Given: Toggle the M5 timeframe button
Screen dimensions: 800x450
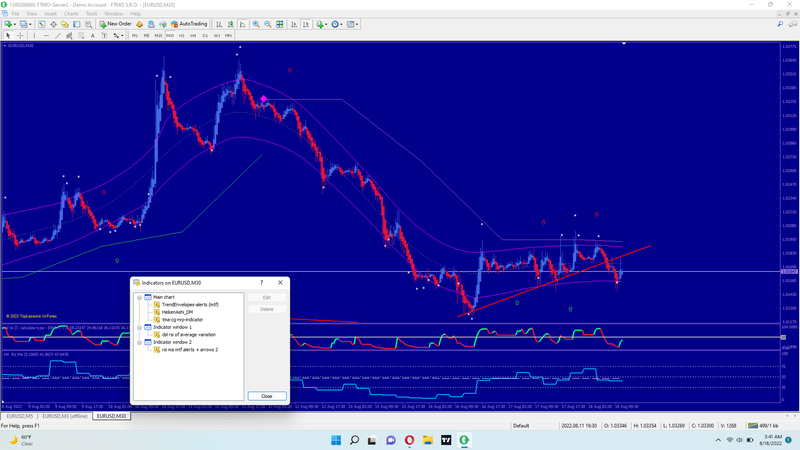Looking at the screenshot, I should 146,35.
